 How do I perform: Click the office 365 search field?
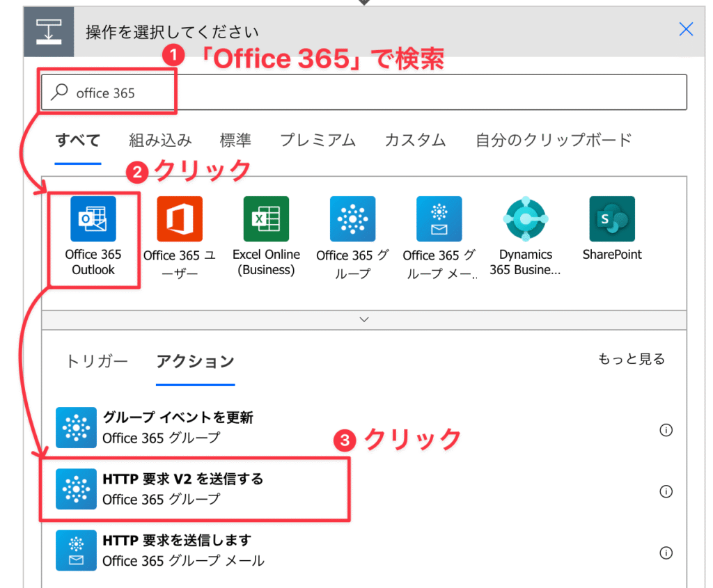click(363, 93)
